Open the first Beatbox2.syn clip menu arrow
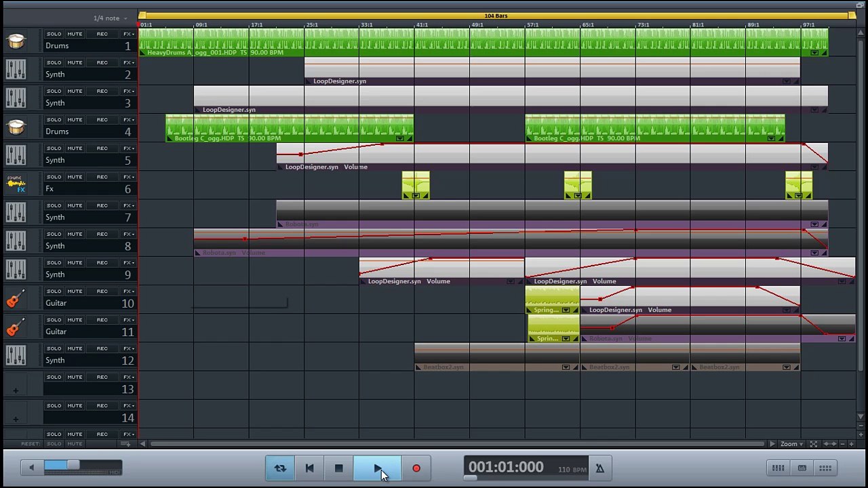868x488 pixels. click(566, 367)
